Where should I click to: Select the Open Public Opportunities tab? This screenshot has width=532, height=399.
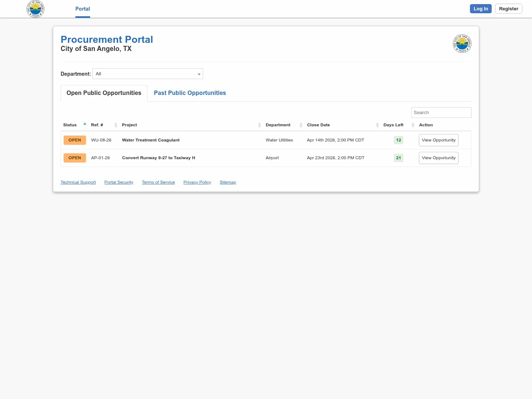(103, 93)
